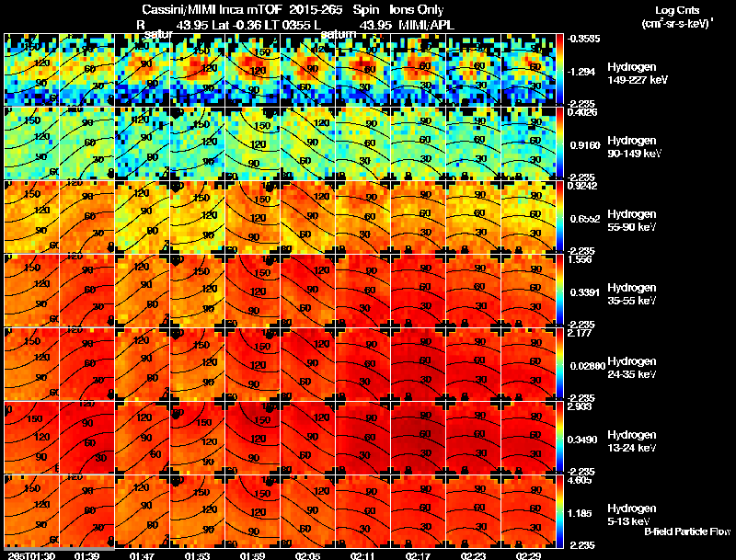Image resolution: width=736 pixels, height=560 pixels.
Task: Select the 55-90 keV panel at 02:05
Action: pyautogui.click(x=308, y=217)
